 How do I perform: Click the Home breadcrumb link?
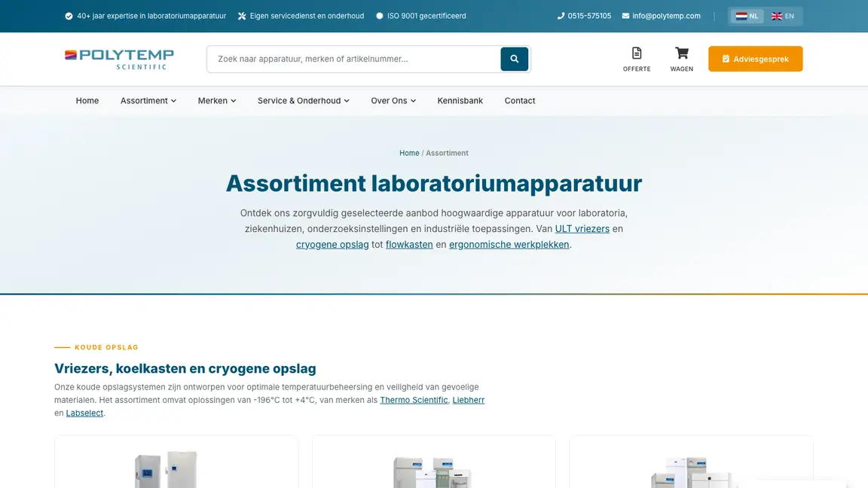(409, 154)
